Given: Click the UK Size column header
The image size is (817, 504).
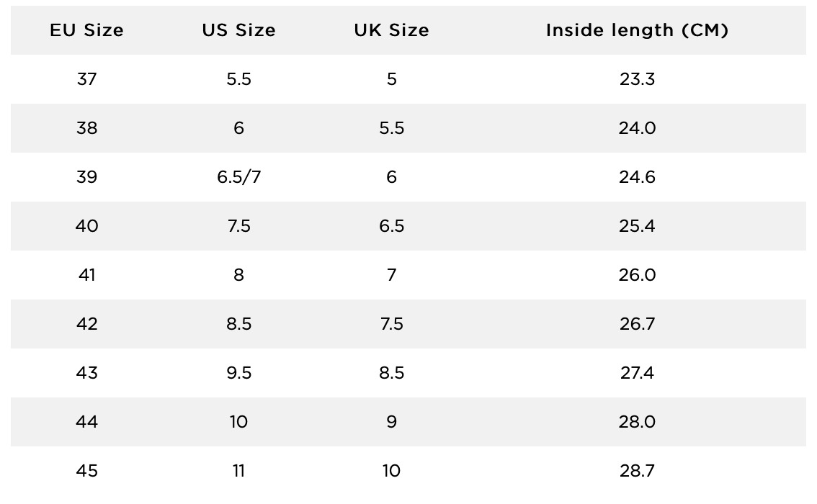Looking at the screenshot, I should (391, 30).
